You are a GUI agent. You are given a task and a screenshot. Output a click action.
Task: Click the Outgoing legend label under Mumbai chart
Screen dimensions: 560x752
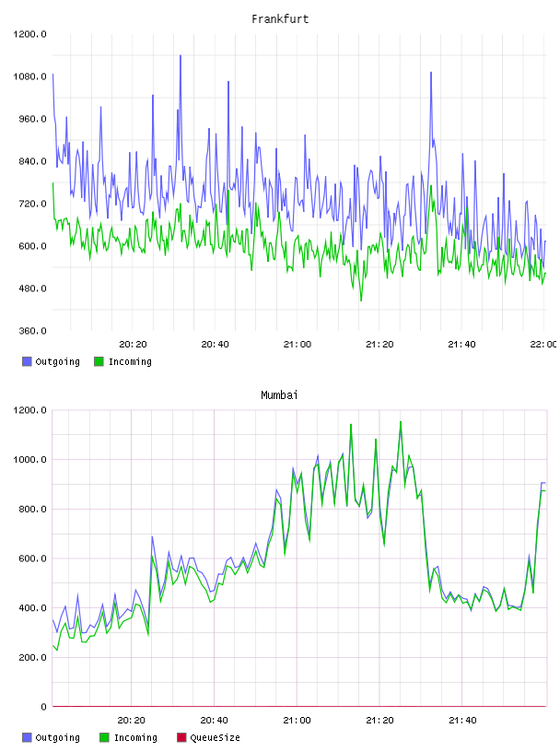click(x=57, y=737)
